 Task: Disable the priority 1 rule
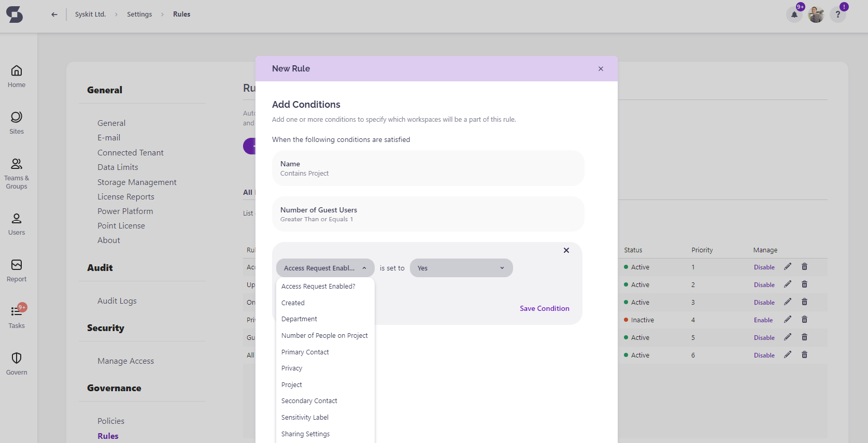tap(764, 267)
